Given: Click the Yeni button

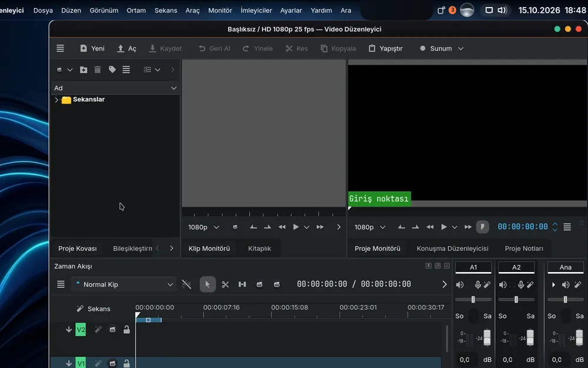Looking at the screenshot, I should (92, 48).
